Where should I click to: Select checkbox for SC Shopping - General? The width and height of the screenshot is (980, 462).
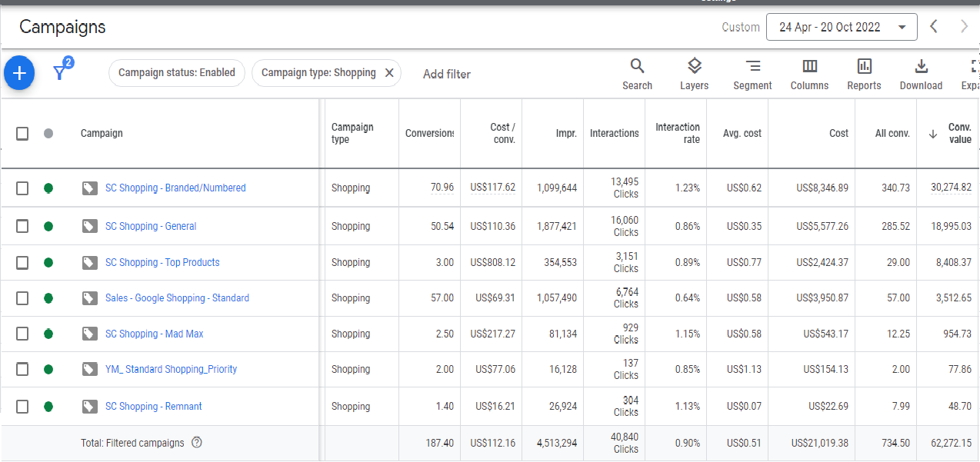tap(22, 226)
